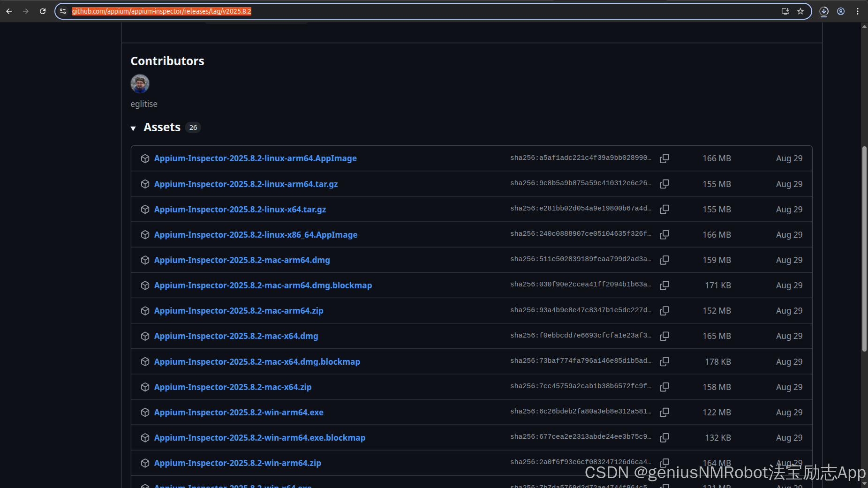
Task: Copy SHA256 checksum for linux-arm64 AppImage
Action: (664, 158)
